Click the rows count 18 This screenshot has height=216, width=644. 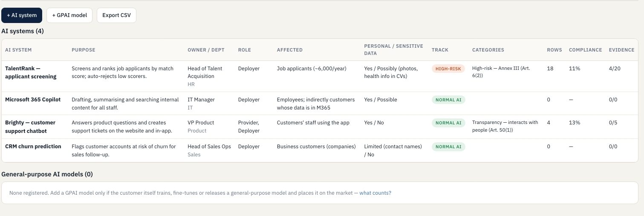click(550, 69)
